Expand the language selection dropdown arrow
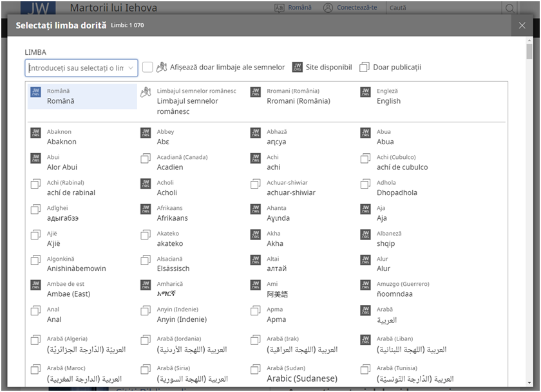The width and height of the screenshot is (541, 392). click(131, 68)
